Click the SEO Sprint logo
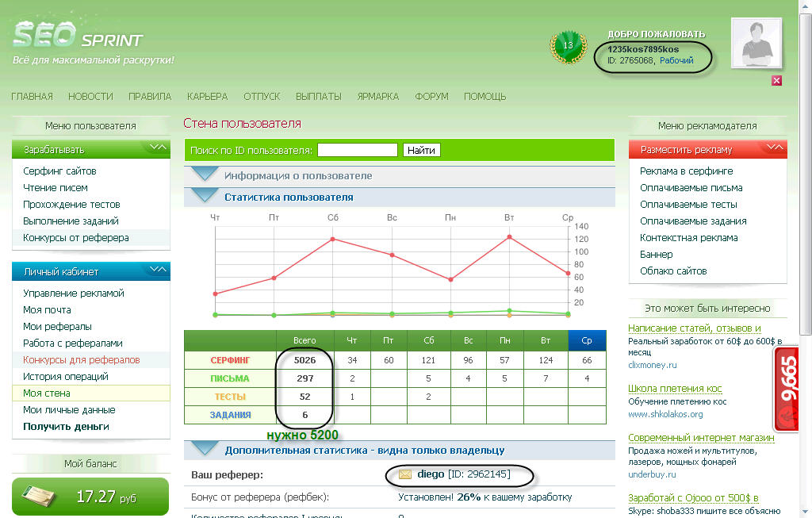Viewport: 812px width, 518px height. click(78, 35)
